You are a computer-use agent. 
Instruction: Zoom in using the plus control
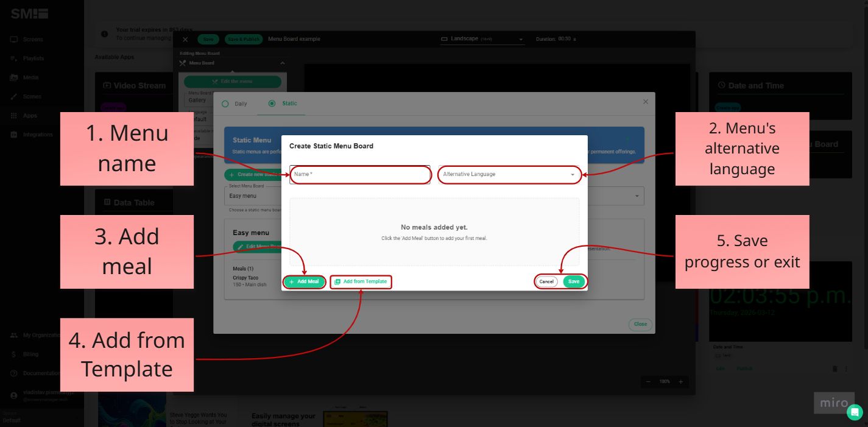[x=680, y=381]
